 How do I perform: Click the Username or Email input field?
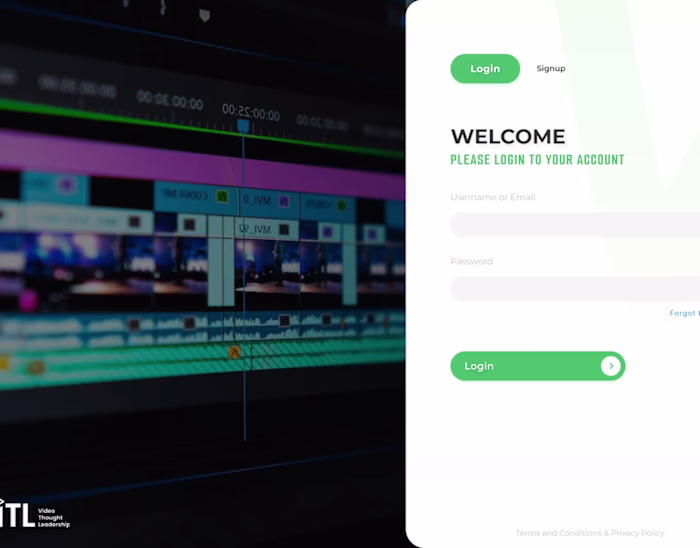pyautogui.click(x=575, y=224)
